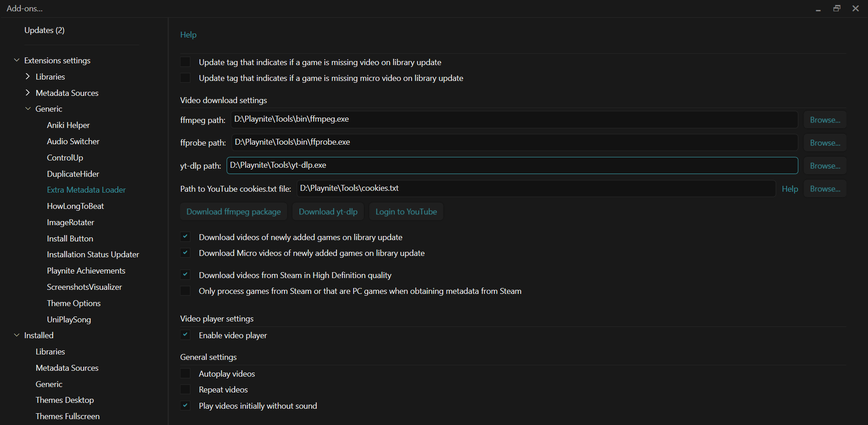Open Help link beside cookies.txt field

tap(790, 189)
